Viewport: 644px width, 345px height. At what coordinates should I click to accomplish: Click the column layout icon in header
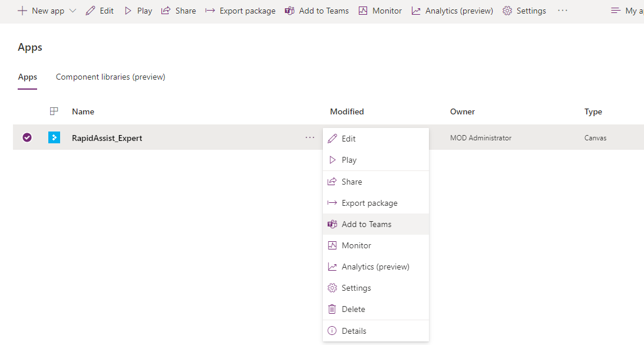(x=54, y=111)
